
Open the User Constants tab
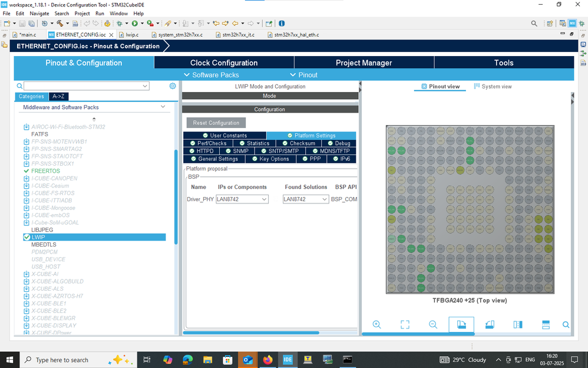(x=224, y=135)
